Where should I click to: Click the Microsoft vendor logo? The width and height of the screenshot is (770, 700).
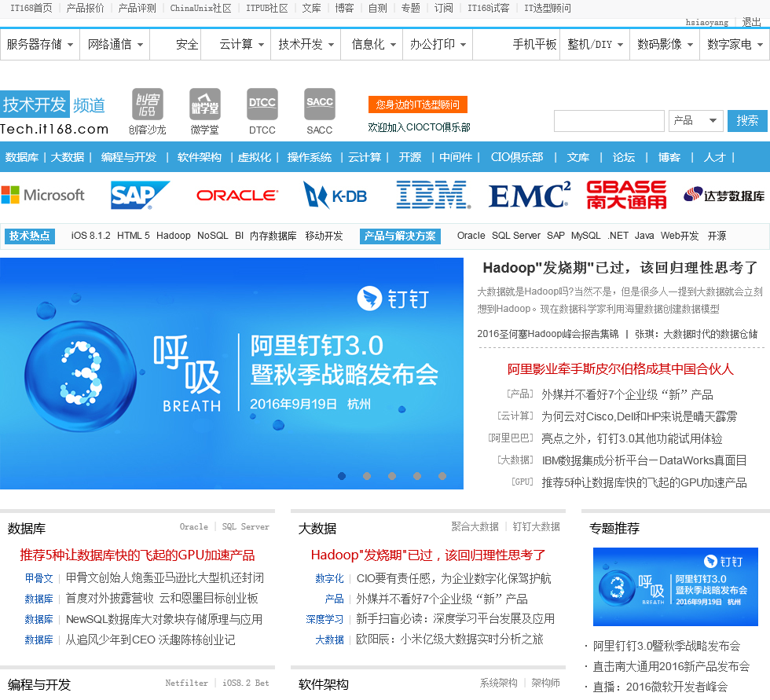click(x=42, y=195)
